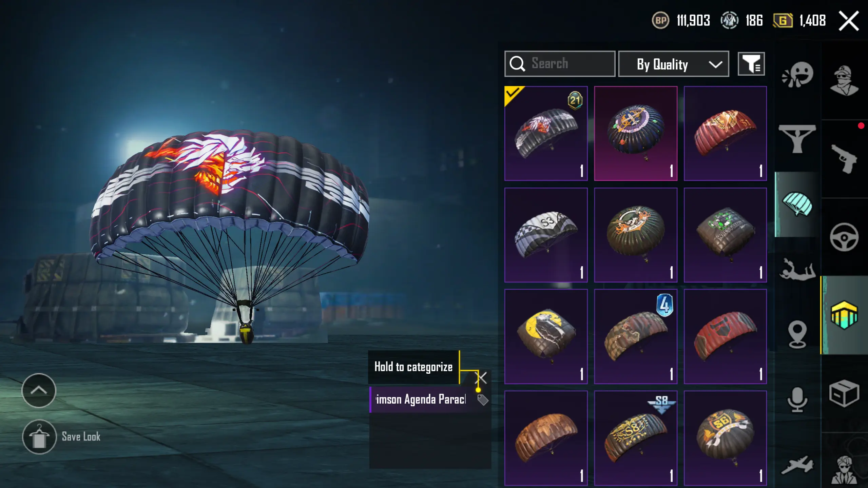This screenshot has height=488, width=868.
Task: Open the vehicle skins steering wheel icon
Action: [x=844, y=237]
